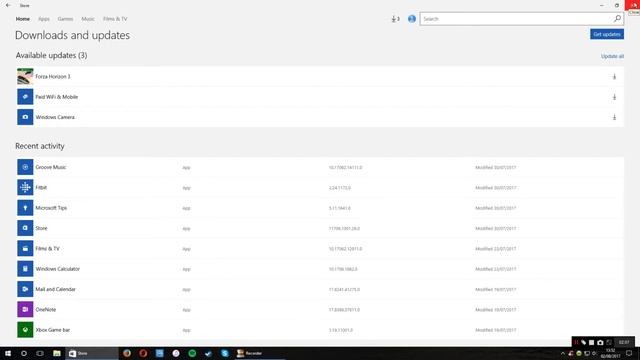Go to the Apps tab

[44, 19]
